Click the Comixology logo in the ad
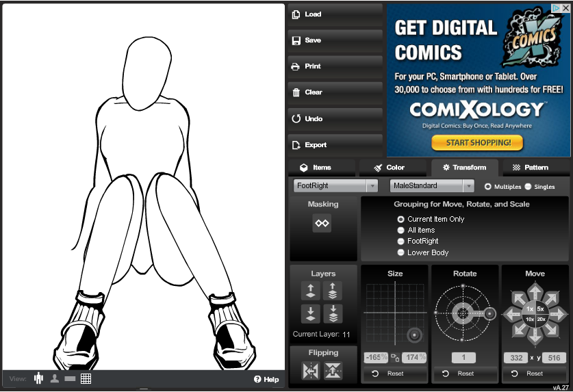This screenshot has height=392, width=573. (477, 109)
